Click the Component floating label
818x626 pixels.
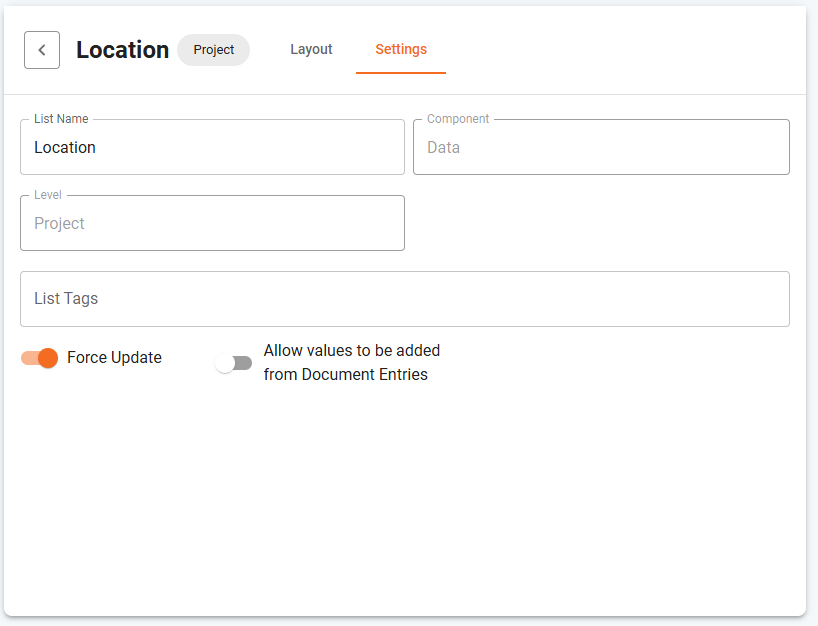pyautogui.click(x=458, y=119)
